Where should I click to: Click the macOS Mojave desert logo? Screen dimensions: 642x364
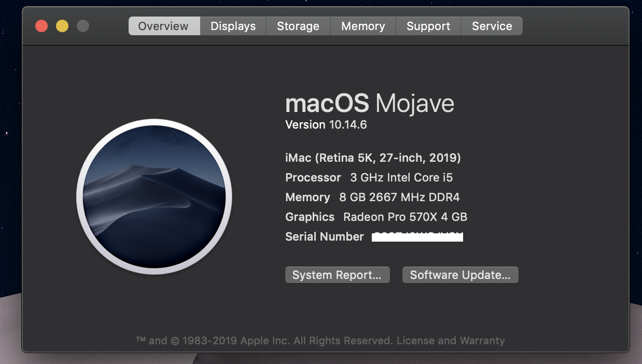(x=154, y=197)
